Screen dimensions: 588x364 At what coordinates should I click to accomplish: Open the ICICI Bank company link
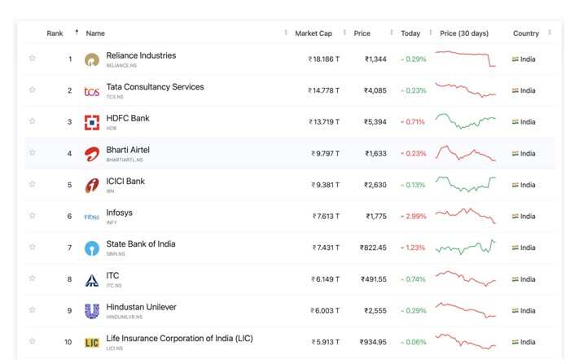point(125,182)
